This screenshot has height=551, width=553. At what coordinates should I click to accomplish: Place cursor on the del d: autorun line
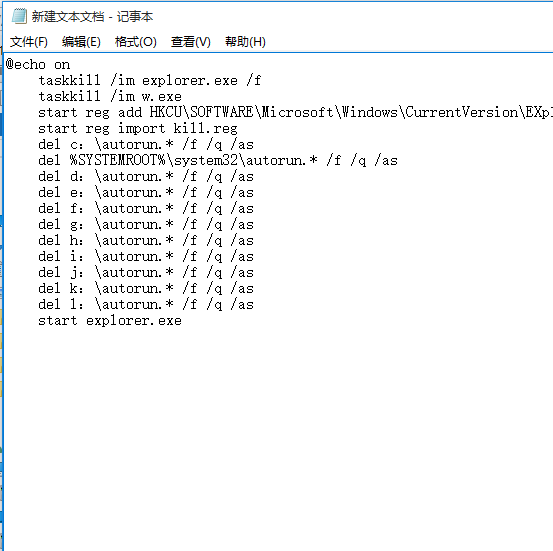pos(146,176)
